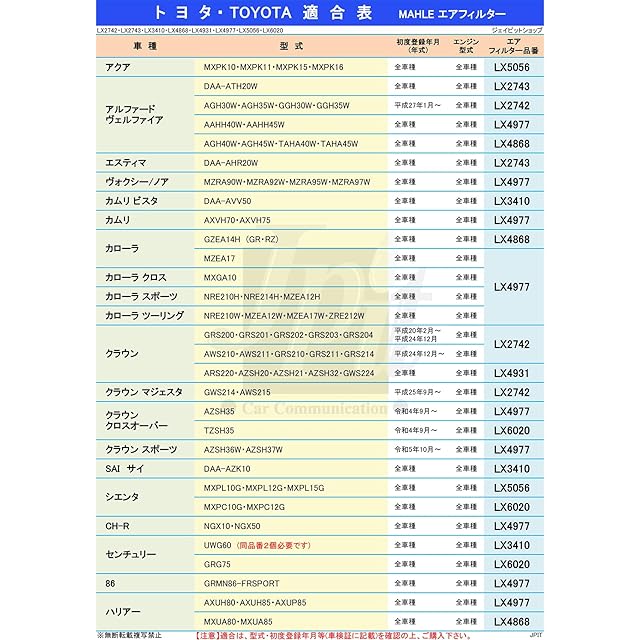This screenshot has width=640, height=640.
Task: Select the ヴォクシー/ノア vehicle name
Action: [137, 182]
